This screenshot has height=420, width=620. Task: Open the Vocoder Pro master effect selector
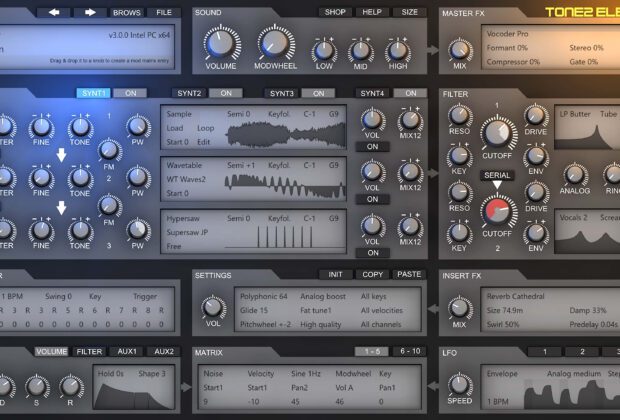point(508,34)
